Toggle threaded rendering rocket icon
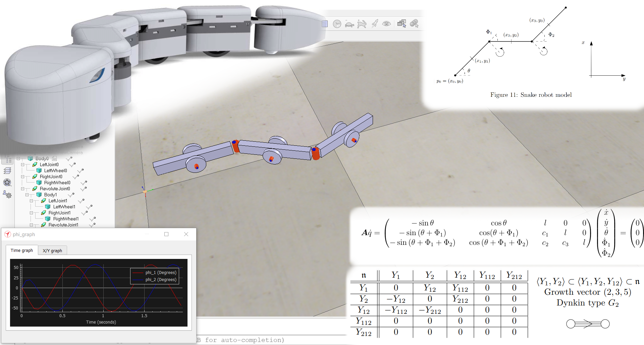 375,23
